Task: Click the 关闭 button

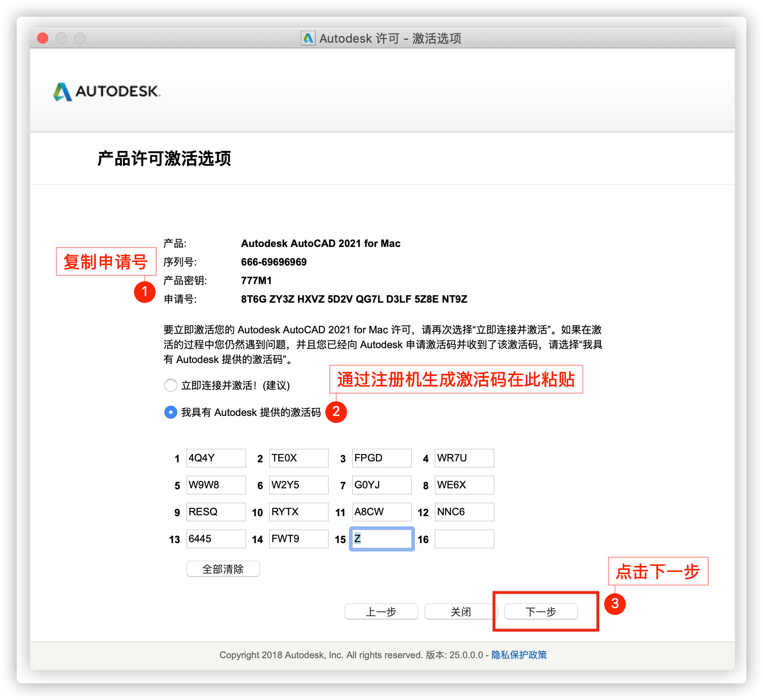Action: pos(460,612)
